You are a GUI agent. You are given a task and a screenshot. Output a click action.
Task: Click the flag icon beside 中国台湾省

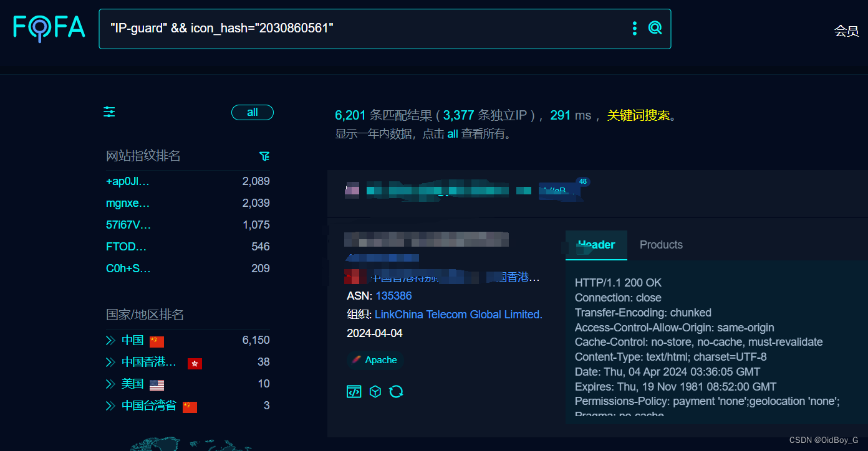coord(190,407)
